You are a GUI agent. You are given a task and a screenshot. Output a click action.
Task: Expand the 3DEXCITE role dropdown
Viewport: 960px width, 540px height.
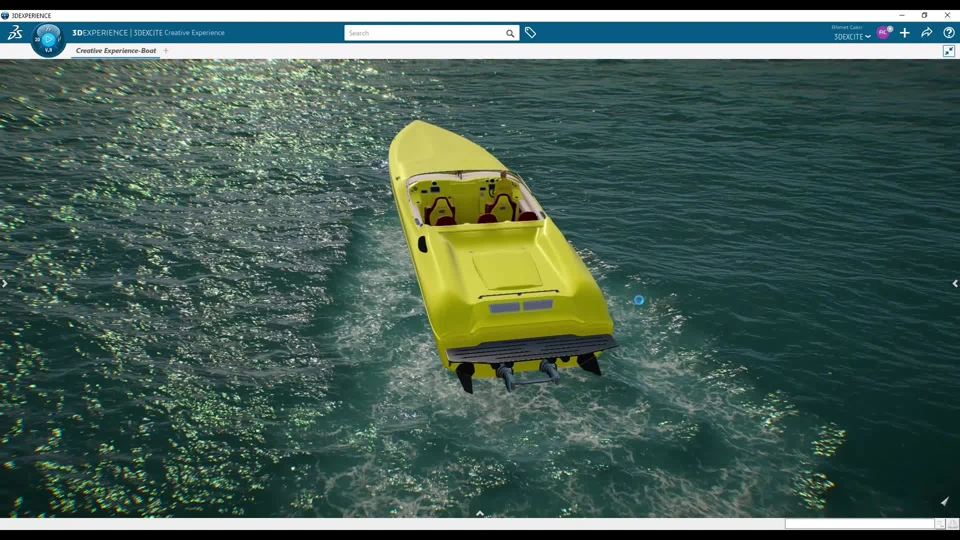tap(852, 37)
